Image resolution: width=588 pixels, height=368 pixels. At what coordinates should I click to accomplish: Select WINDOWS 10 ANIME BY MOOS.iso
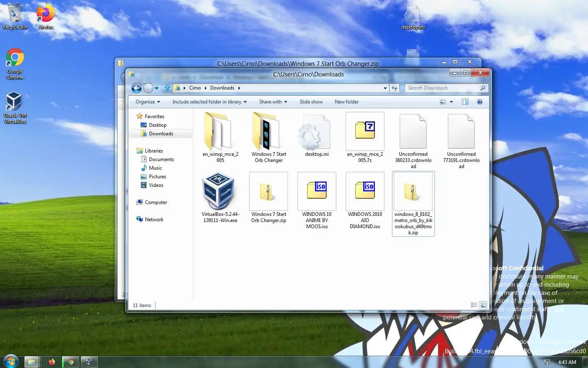coord(317,200)
